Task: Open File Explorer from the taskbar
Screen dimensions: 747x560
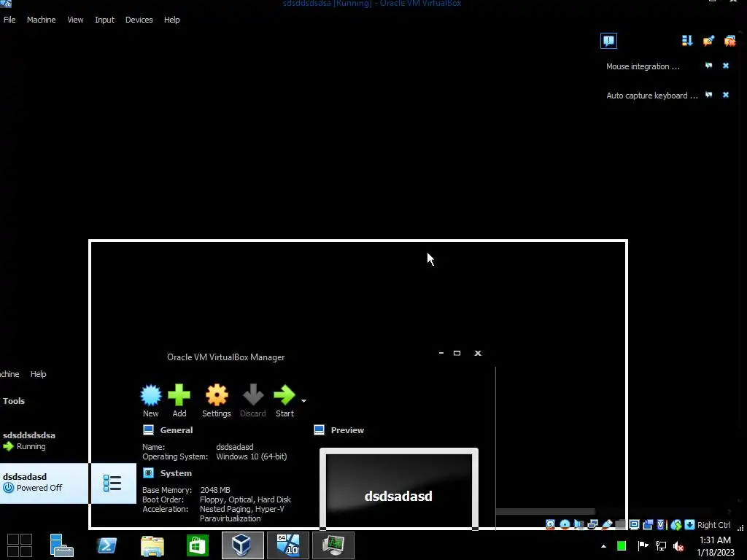Action: (152, 545)
